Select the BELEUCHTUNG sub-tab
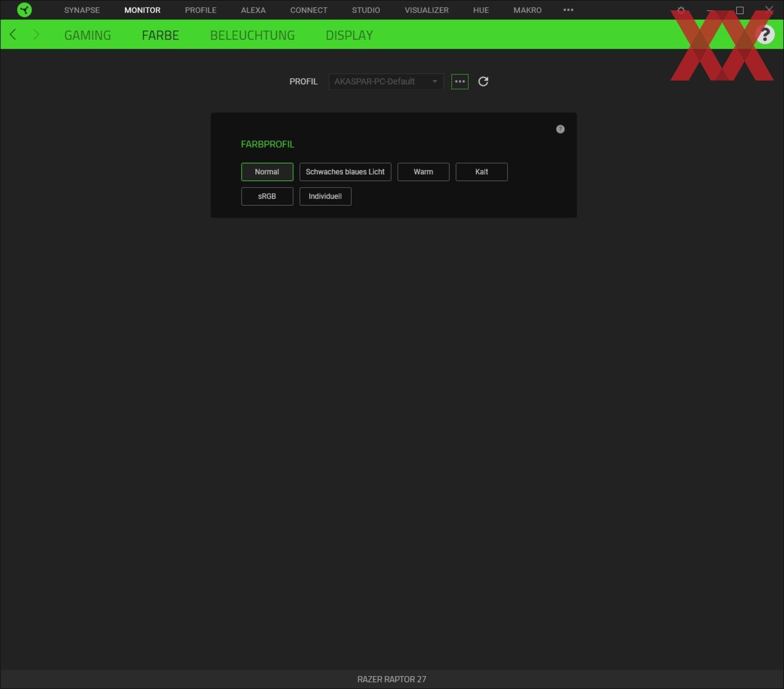The height and width of the screenshot is (689, 784). 252,35
